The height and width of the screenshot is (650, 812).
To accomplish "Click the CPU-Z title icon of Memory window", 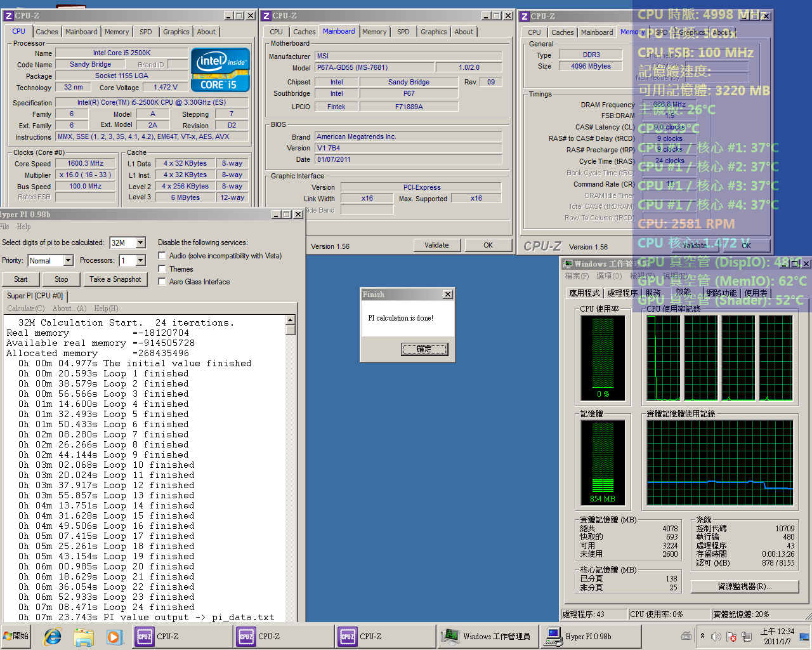I will [525, 17].
